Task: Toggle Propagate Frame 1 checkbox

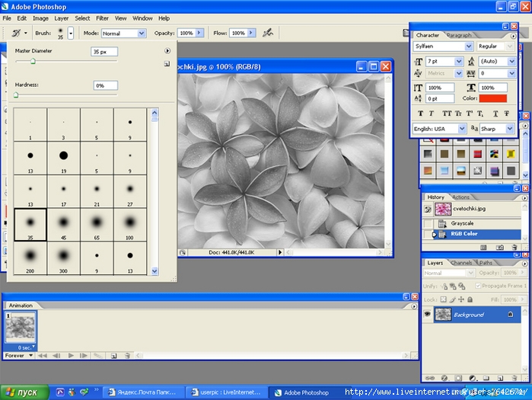Action: click(478, 286)
